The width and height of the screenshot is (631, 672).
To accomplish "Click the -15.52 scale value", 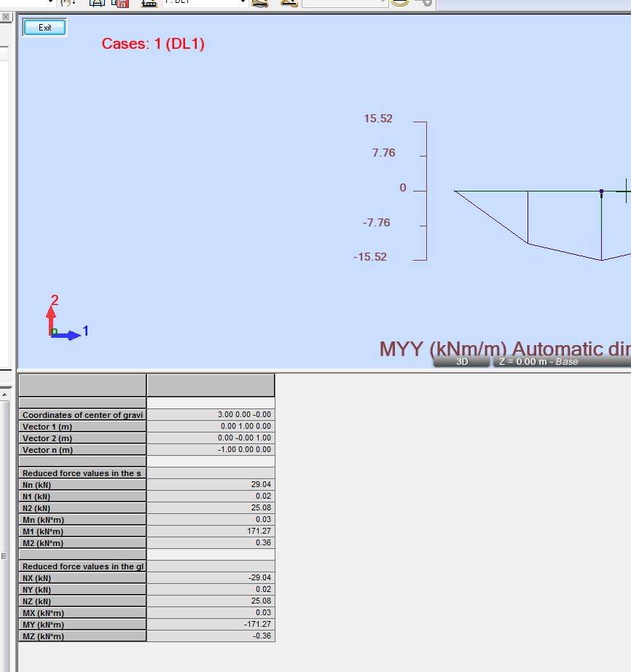I will [369, 257].
